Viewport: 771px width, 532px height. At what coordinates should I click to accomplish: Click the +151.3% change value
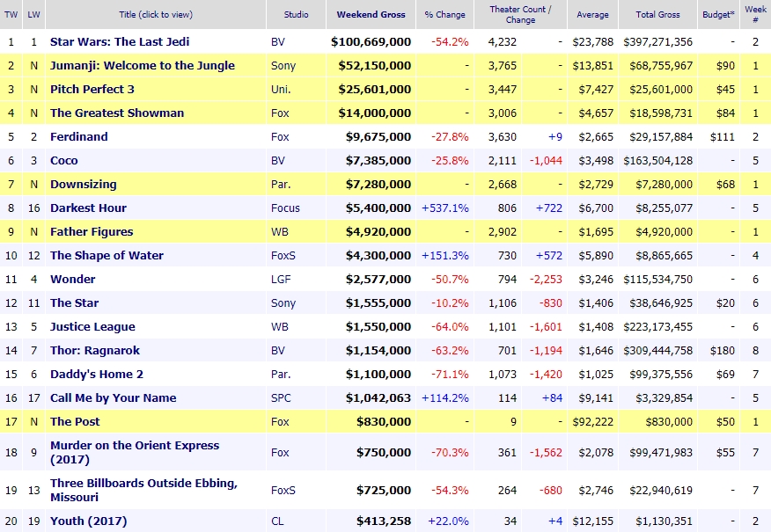[445, 255]
